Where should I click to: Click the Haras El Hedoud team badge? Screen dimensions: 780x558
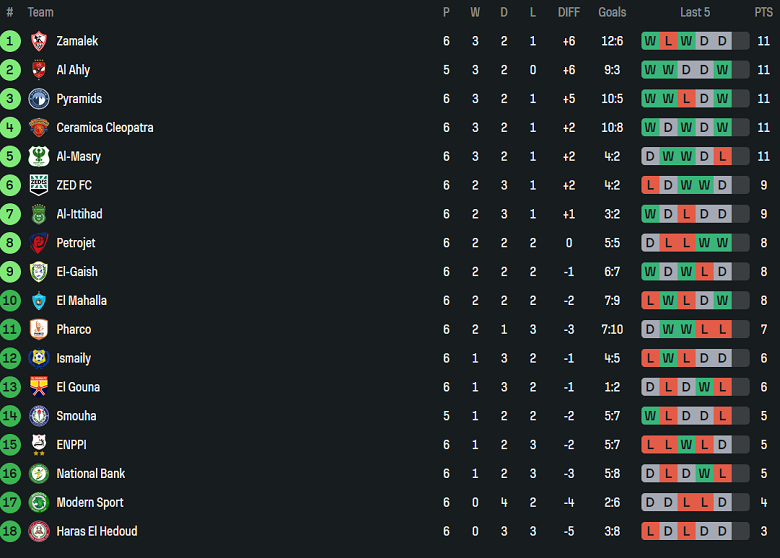[39, 531]
